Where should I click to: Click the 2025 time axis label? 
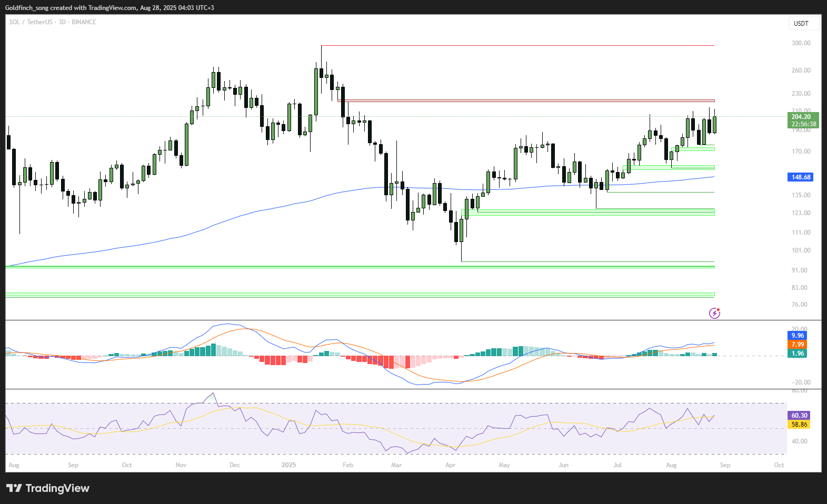coord(289,465)
